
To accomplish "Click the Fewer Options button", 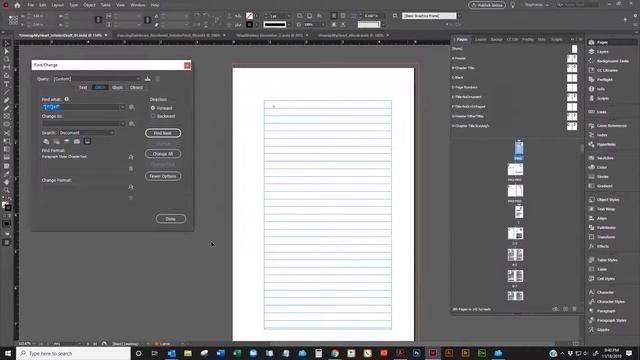I will [x=163, y=176].
